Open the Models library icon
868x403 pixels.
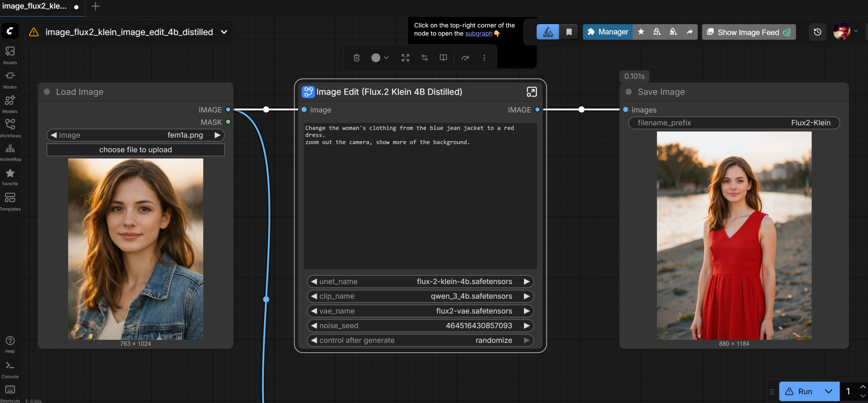pyautogui.click(x=10, y=104)
